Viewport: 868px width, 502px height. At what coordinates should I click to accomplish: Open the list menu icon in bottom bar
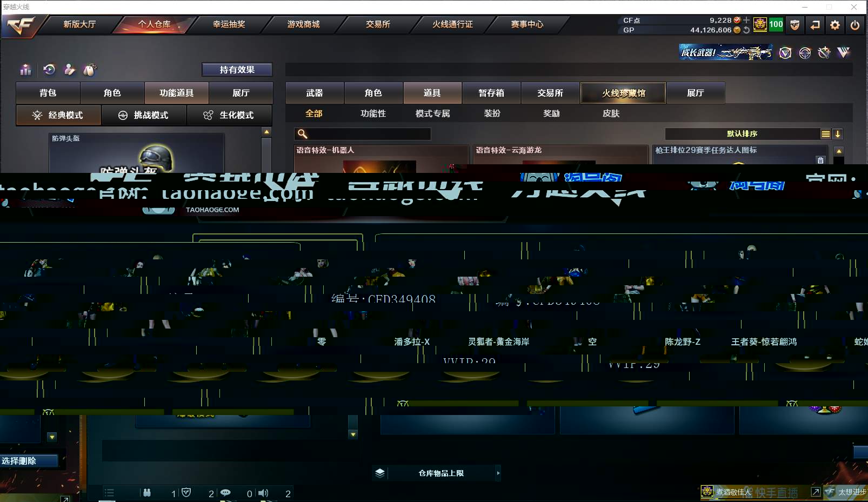109,493
